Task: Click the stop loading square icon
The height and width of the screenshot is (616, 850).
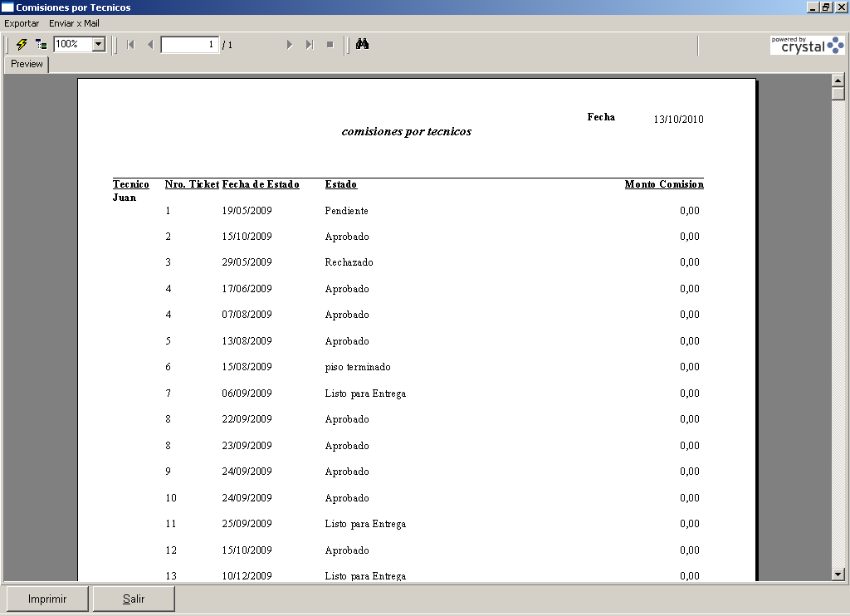Action: coord(330,45)
